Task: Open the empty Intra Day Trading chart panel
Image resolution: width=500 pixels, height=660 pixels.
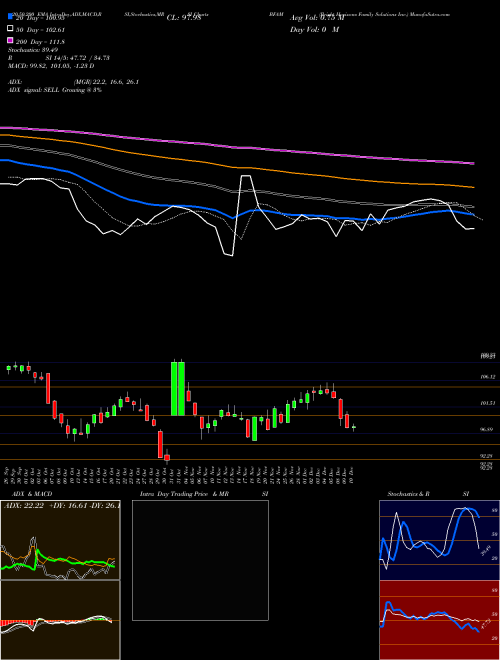Action: (200, 560)
